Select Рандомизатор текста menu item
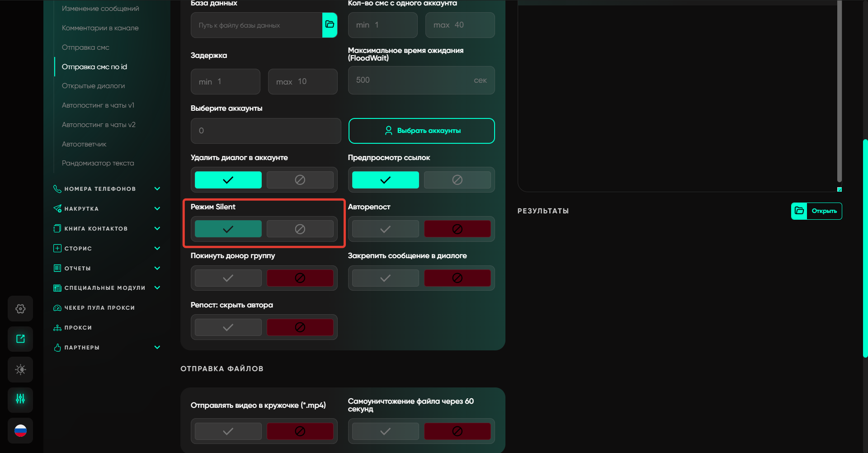This screenshot has height=453, width=868. (x=98, y=163)
